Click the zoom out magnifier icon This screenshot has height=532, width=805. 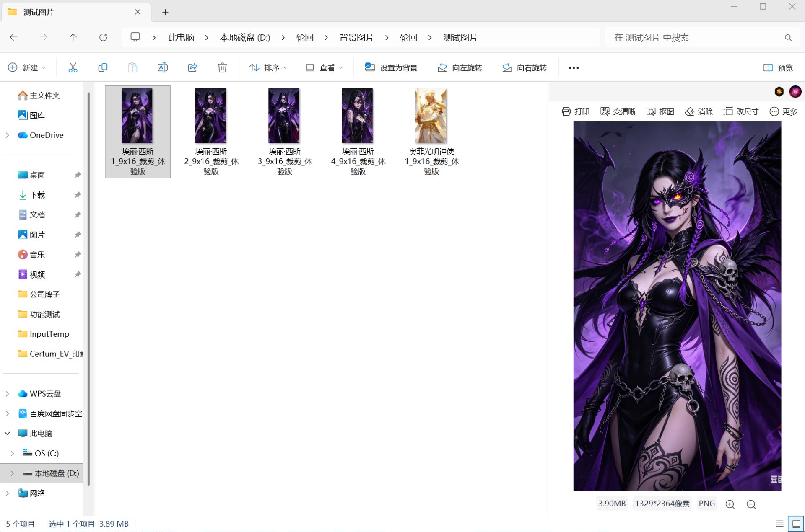pos(751,504)
